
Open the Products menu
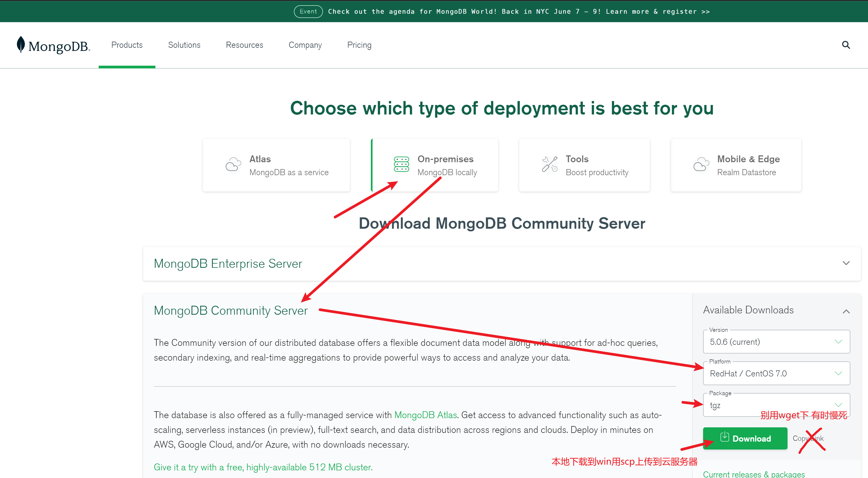[127, 45]
